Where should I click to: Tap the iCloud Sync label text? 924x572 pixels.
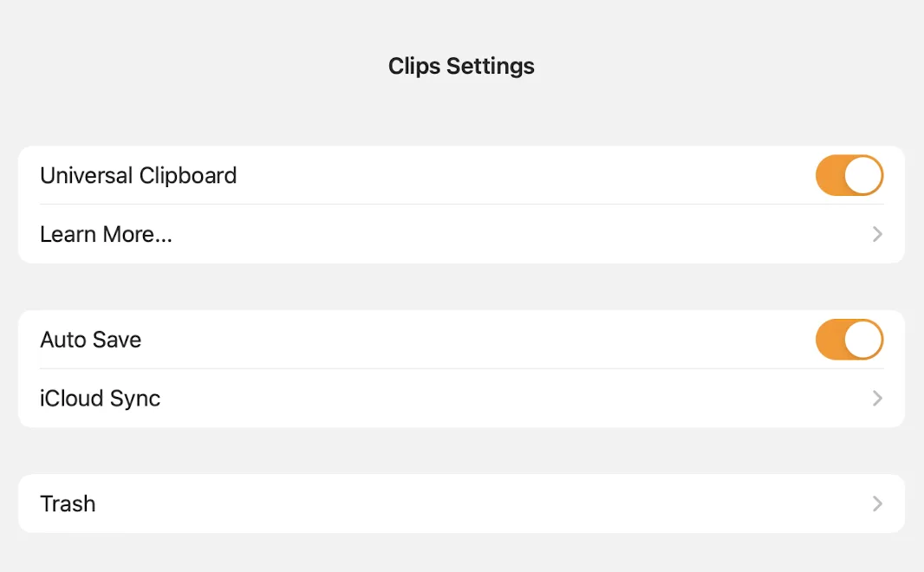coord(100,399)
